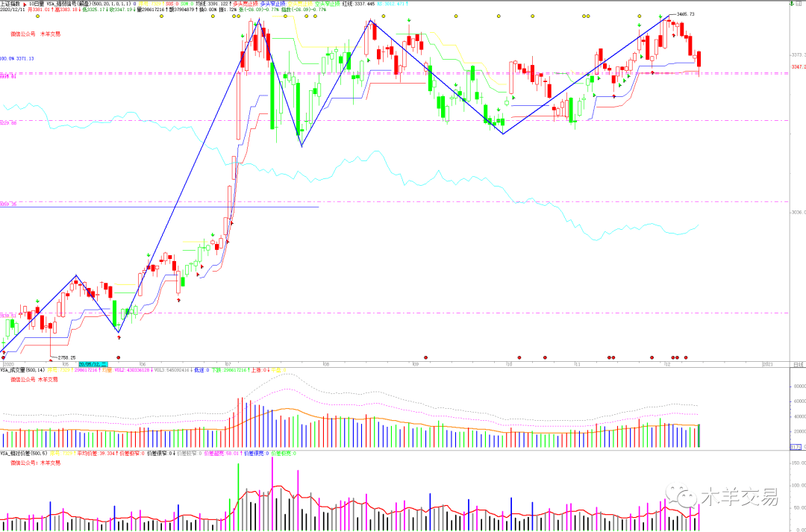Click the 2758.25 low price label
The height and width of the screenshot is (532, 806).
point(68,358)
